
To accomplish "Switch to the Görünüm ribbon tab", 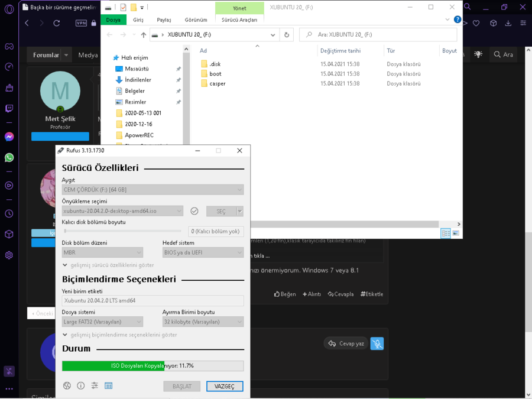I will point(196,20).
